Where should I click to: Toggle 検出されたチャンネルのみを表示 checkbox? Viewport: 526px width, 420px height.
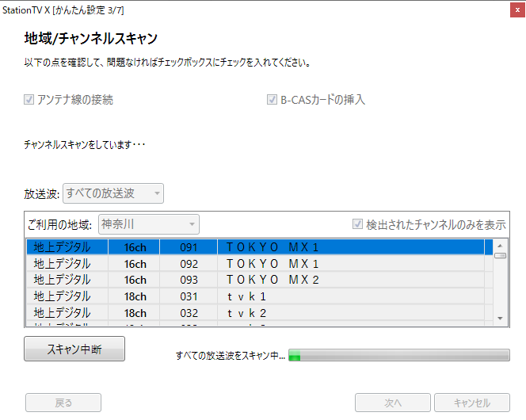click(x=357, y=224)
